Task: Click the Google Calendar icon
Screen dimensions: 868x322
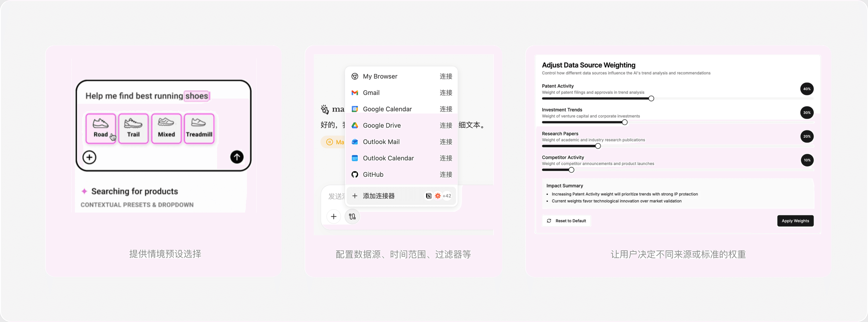Action: pos(354,109)
